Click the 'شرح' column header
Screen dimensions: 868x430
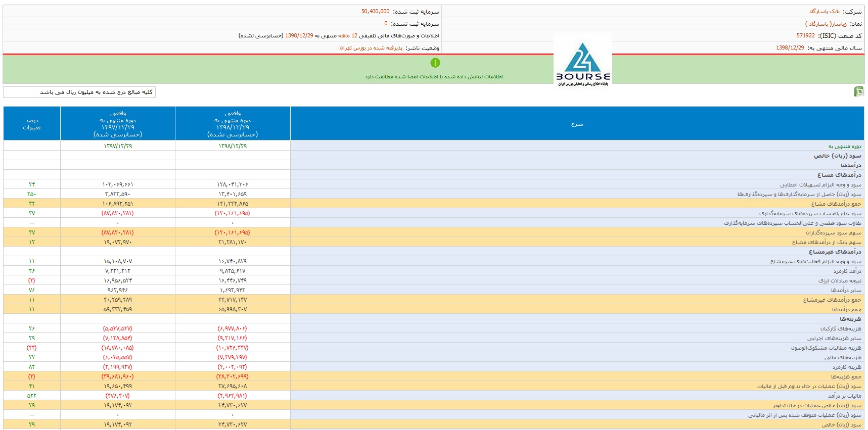pyautogui.click(x=577, y=124)
